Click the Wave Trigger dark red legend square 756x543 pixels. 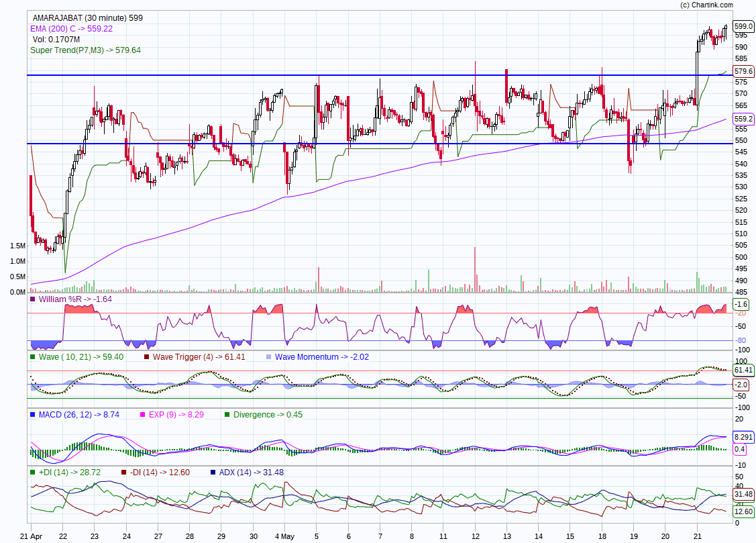click(147, 357)
